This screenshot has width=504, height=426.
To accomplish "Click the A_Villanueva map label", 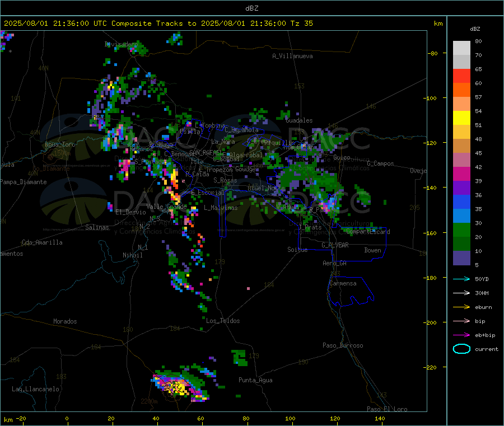I will 292,56.
